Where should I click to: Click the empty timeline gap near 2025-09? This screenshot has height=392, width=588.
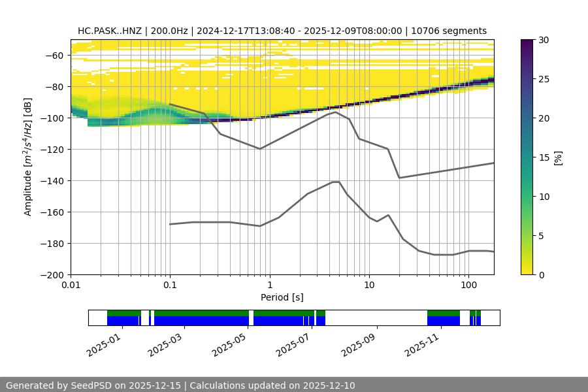click(x=376, y=318)
